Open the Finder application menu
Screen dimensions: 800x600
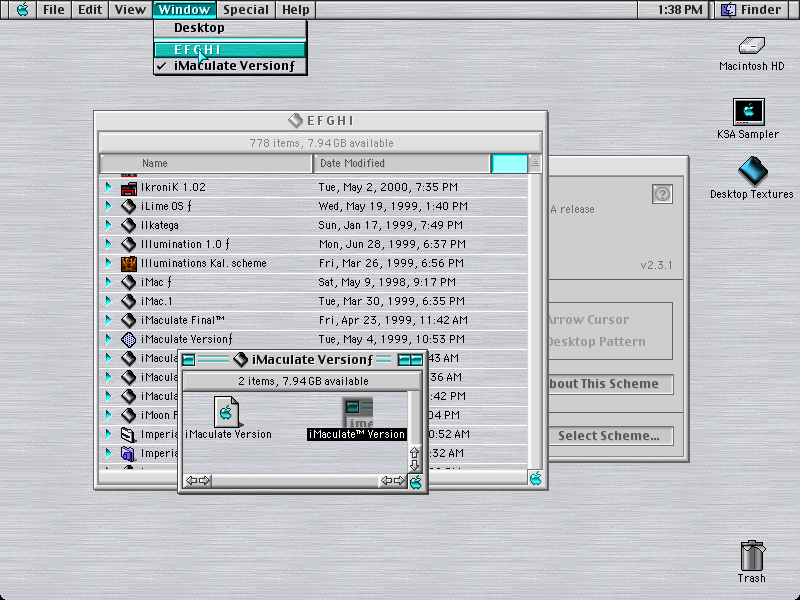tap(754, 9)
